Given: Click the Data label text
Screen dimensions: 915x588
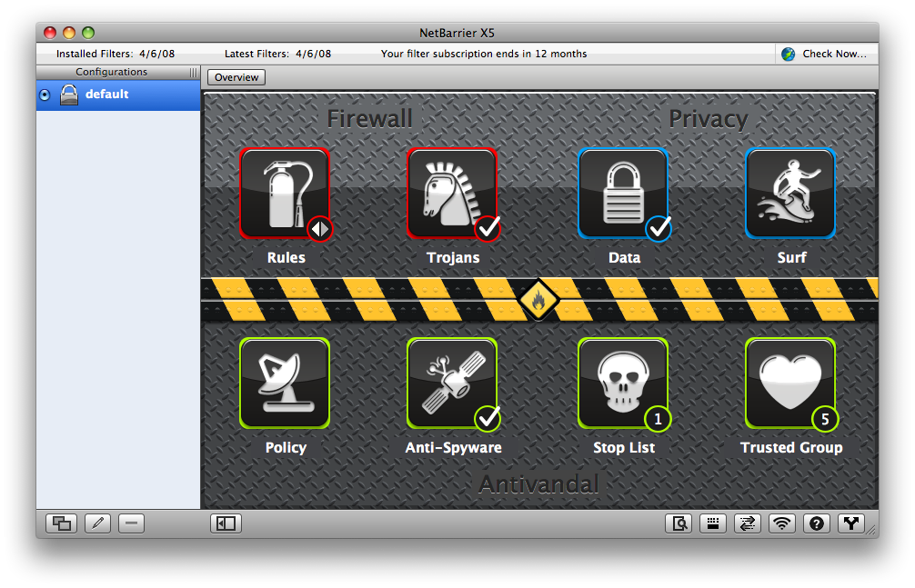Looking at the screenshot, I should coord(624,257).
